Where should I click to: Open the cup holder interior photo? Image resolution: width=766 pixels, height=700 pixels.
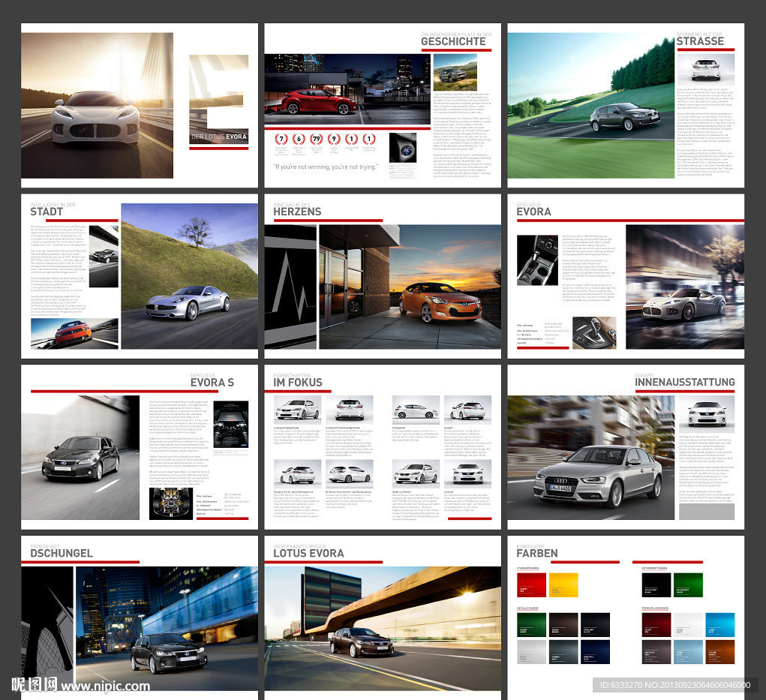coord(537,260)
